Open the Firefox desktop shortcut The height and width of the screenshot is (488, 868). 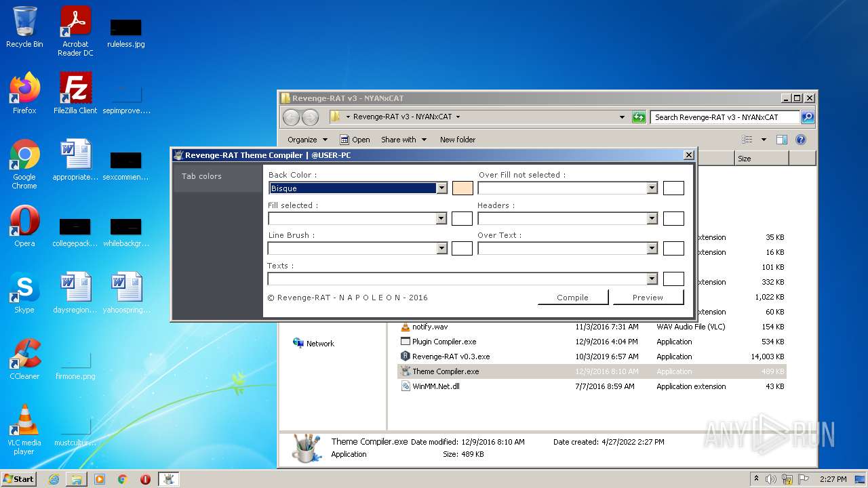click(24, 93)
